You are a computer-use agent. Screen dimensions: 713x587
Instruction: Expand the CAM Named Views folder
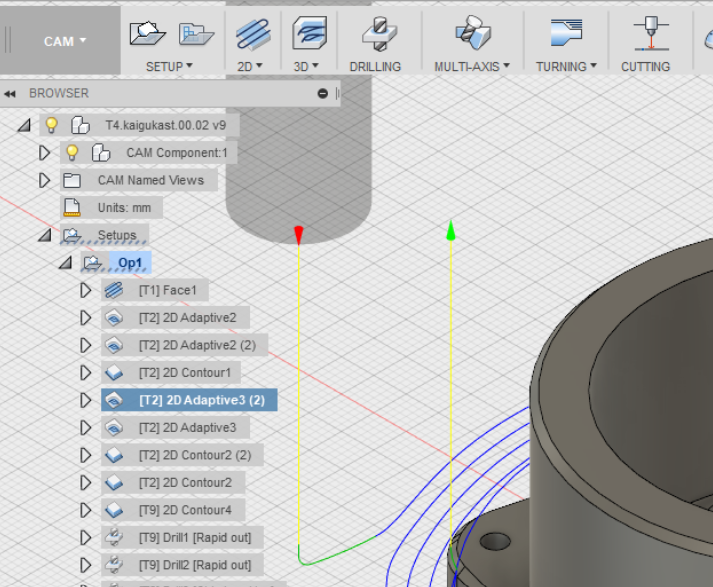(44, 181)
